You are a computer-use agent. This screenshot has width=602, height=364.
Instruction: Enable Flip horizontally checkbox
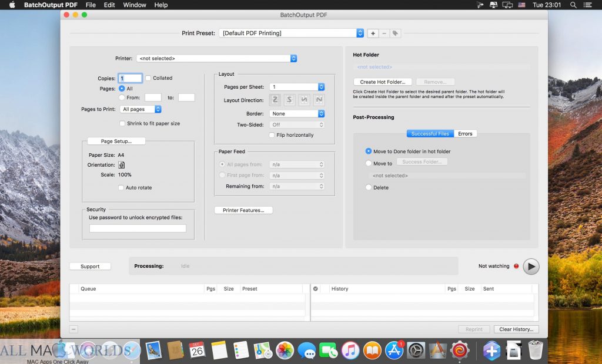(x=272, y=135)
